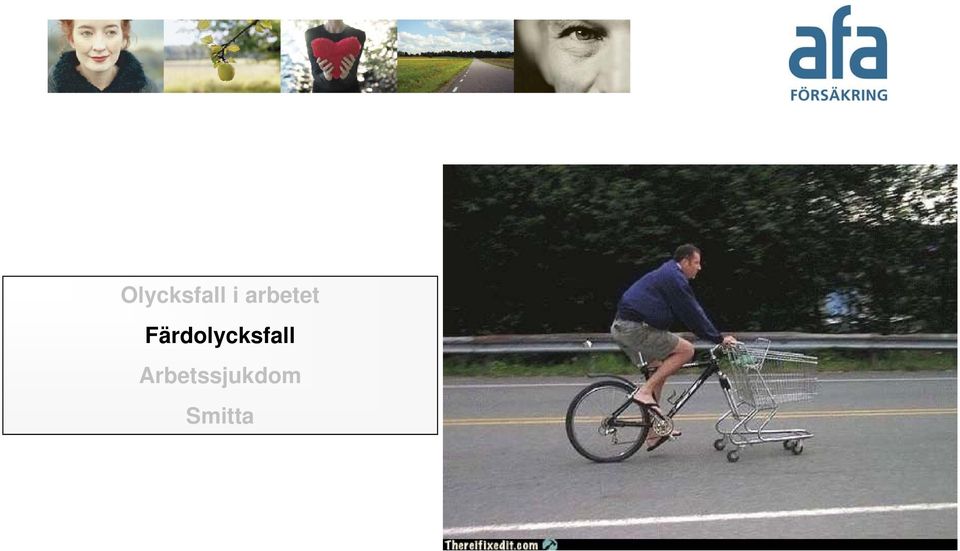
Task: Click the man riding the bicycle
Action: pyautogui.click(x=667, y=331)
